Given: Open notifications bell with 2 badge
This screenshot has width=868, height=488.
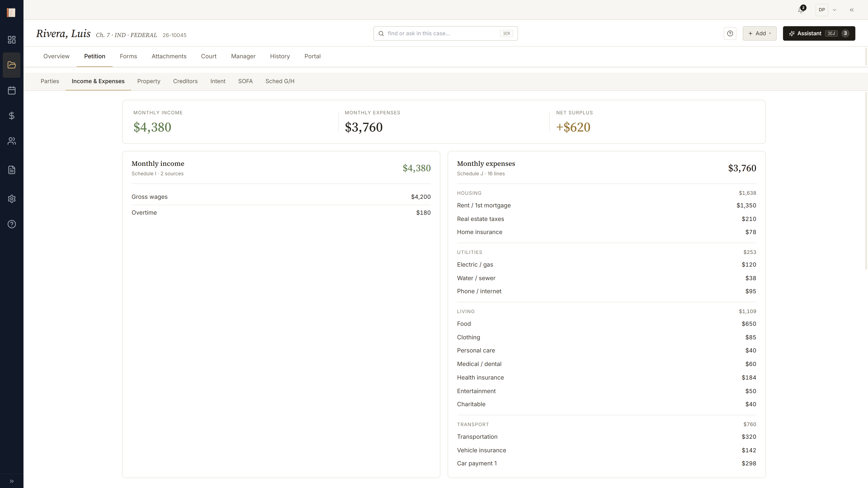Looking at the screenshot, I should tap(802, 10).
